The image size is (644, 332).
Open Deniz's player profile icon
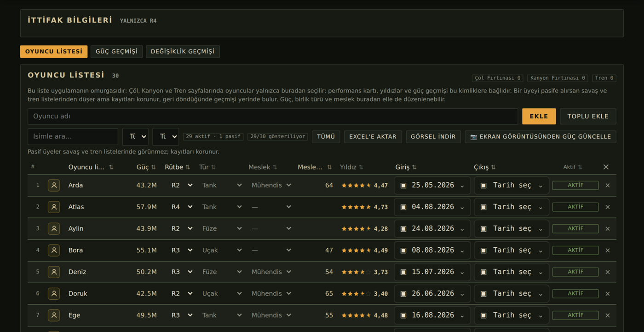[x=54, y=272]
